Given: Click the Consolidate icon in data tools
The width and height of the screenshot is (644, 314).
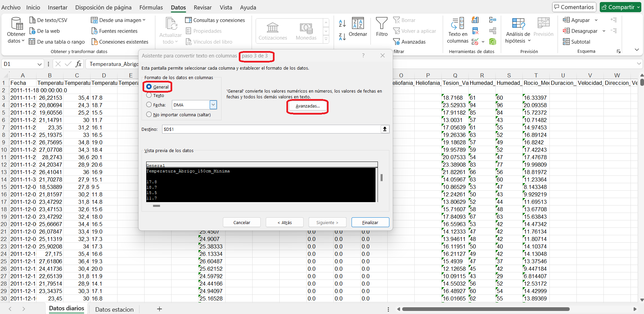Looking at the screenshot, I should (x=493, y=20).
